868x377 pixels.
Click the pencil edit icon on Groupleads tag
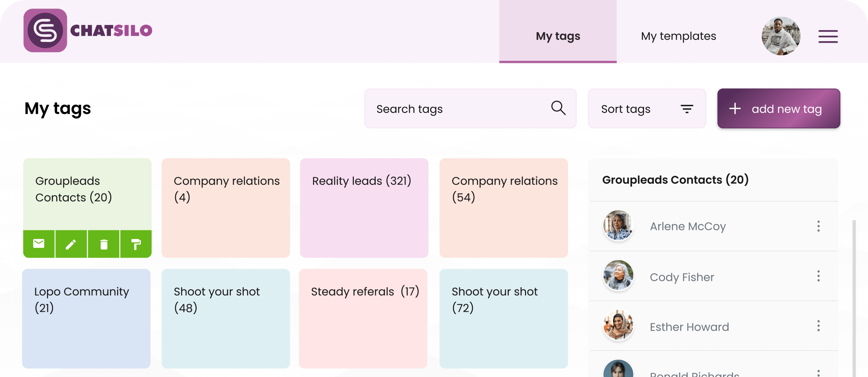71,244
